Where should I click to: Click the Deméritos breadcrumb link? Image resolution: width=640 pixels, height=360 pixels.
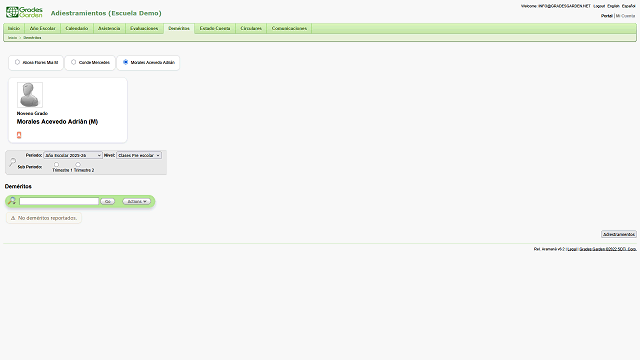point(32,38)
